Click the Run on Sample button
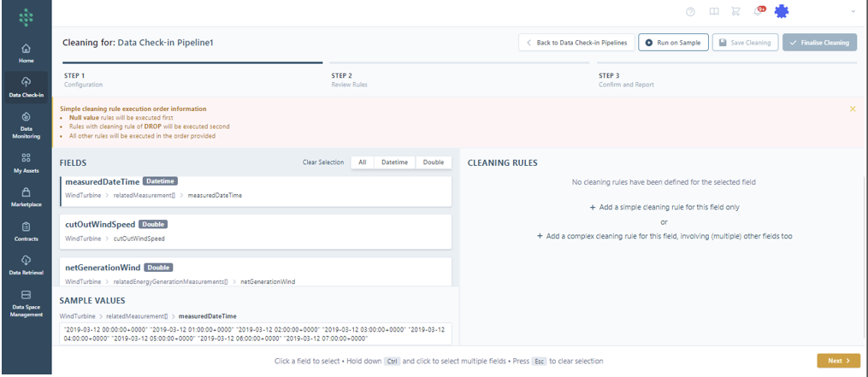 pos(673,43)
